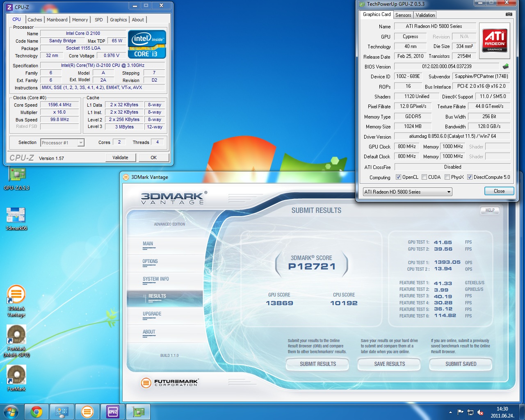Open the Processor #1 selection dropdown
The image size is (525, 420).
pyautogui.click(x=62, y=143)
